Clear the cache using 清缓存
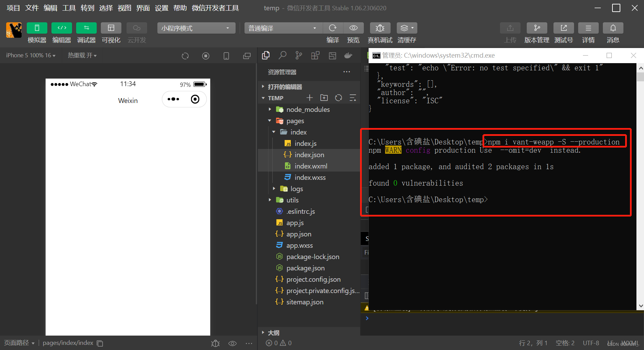The image size is (644, 350). click(406, 33)
